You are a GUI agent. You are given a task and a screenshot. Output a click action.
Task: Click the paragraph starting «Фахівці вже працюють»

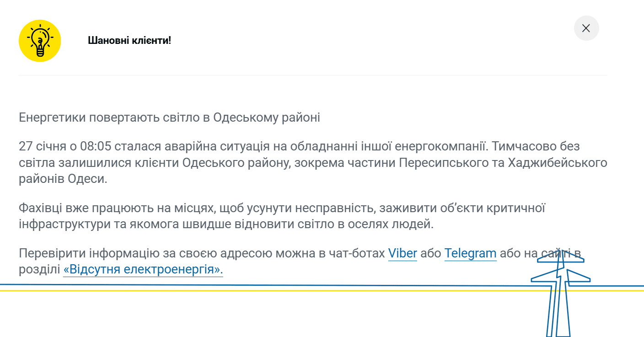(x=281, y=216)
